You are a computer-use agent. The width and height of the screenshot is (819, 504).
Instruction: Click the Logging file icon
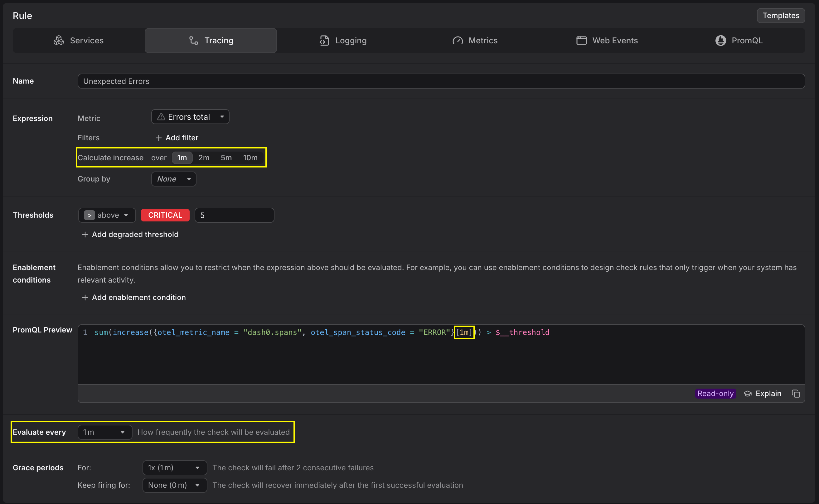click(x=324, y=40)
